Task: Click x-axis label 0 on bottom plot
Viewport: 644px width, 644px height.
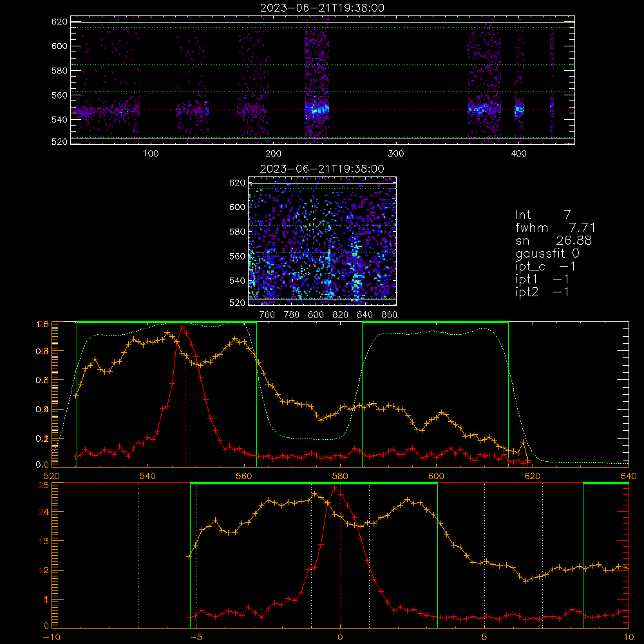Action: [x=340, y=638]
